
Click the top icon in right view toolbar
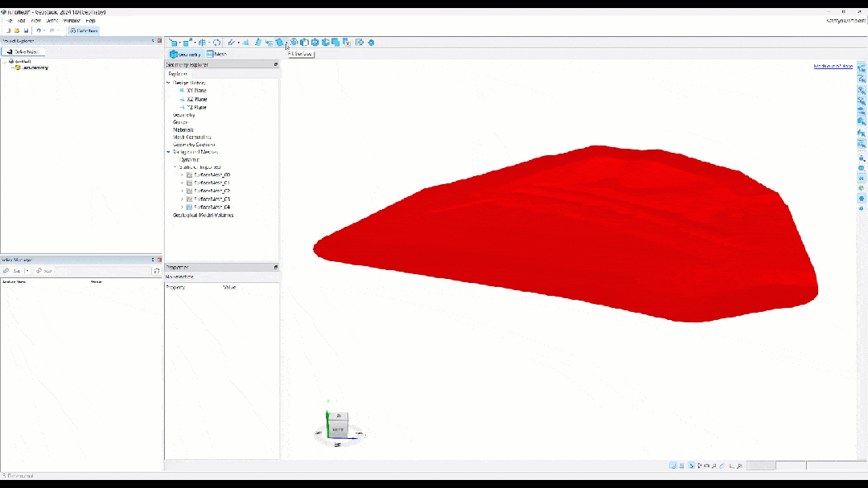(x=861, y=69)
